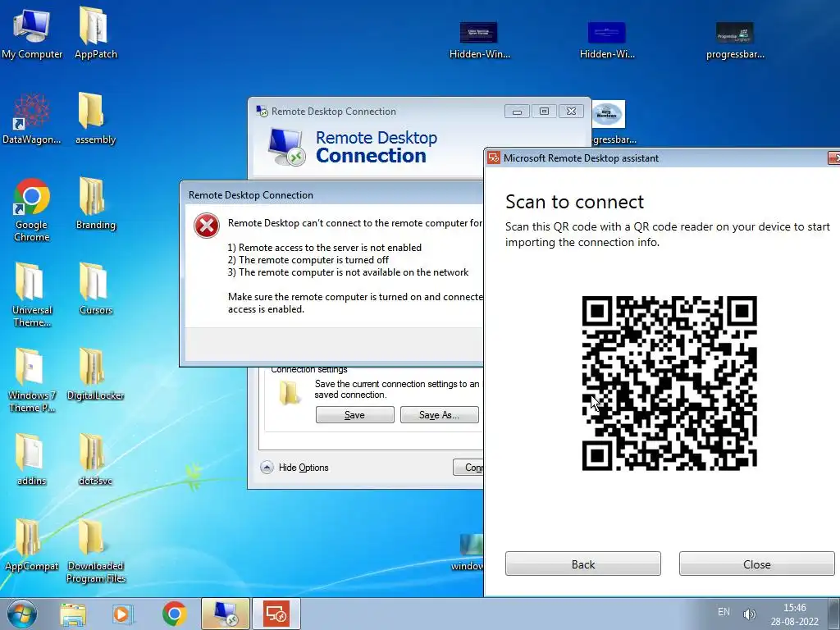Maximize the Remote Desktop Connection window

544,112
